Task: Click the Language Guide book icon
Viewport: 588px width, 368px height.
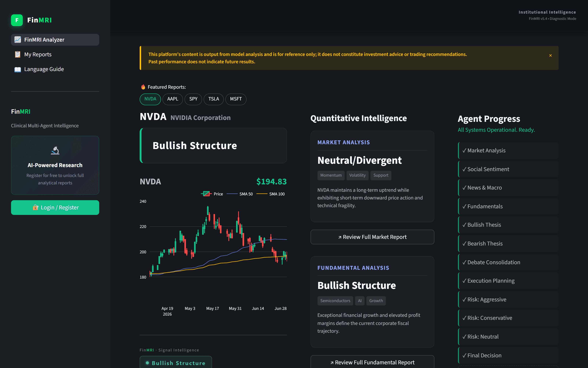Action: tap(17, 69)
